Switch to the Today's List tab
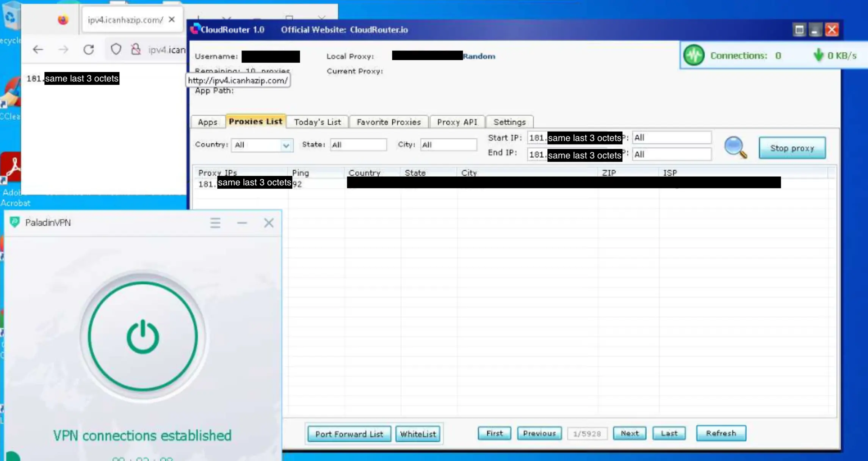This screenshot has height=461, width=868. (x=317, y=122)
